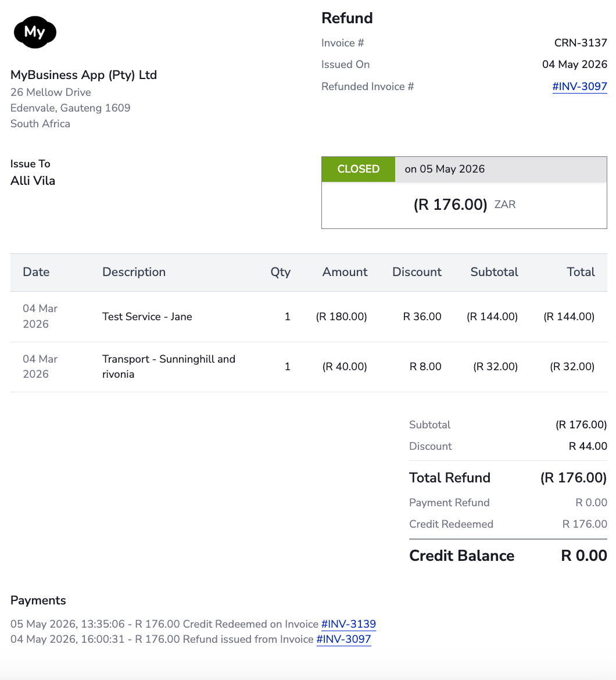Click the Alli Vila recipient name

33,181
